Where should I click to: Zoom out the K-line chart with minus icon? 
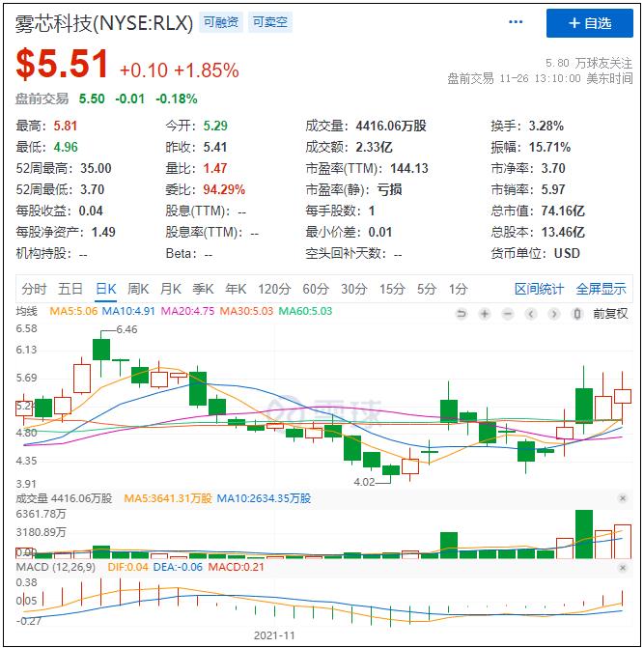pyautogui.click(x=508, y=314)
